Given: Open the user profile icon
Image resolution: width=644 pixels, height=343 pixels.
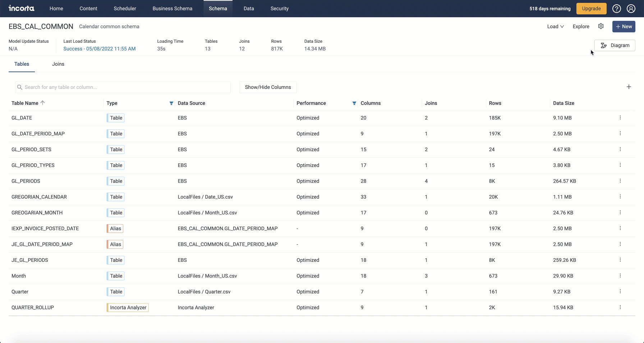Looking at the screenshot, I should tap(631, 9).
